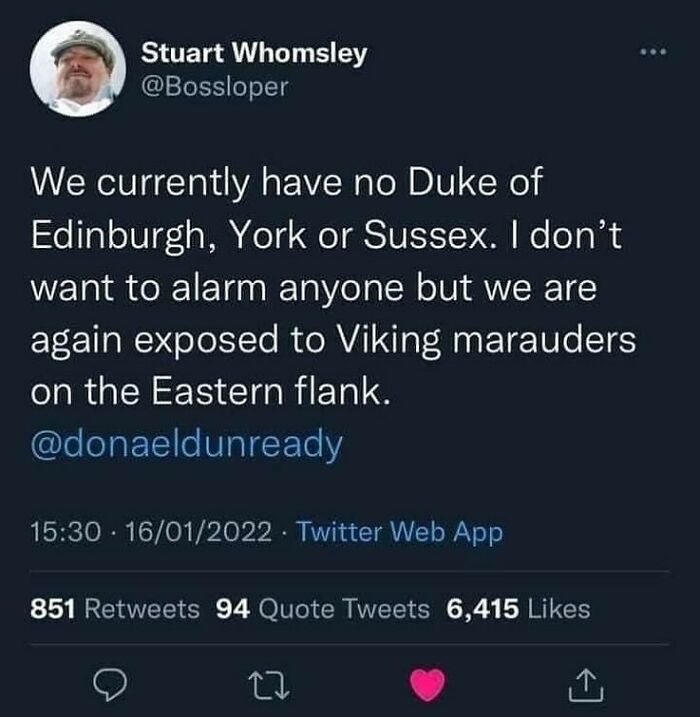Select the 16/01/2022 date
The height and width of the screenshot is (717, 700).
coord(198,532)
